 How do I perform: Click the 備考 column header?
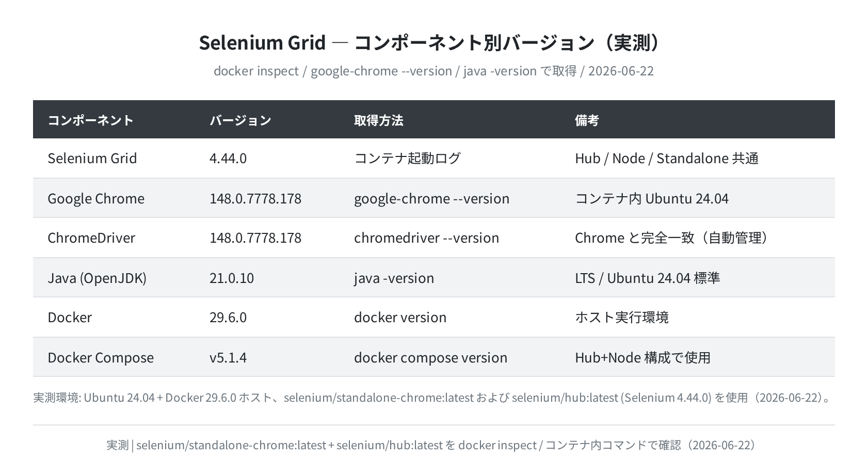click(587, 120)
